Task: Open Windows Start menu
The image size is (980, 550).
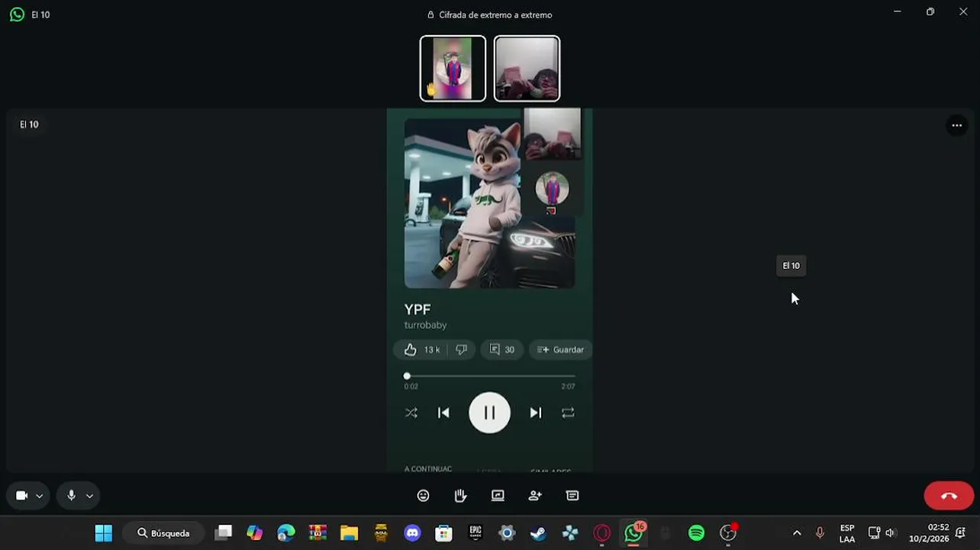Action: (103, 533)
